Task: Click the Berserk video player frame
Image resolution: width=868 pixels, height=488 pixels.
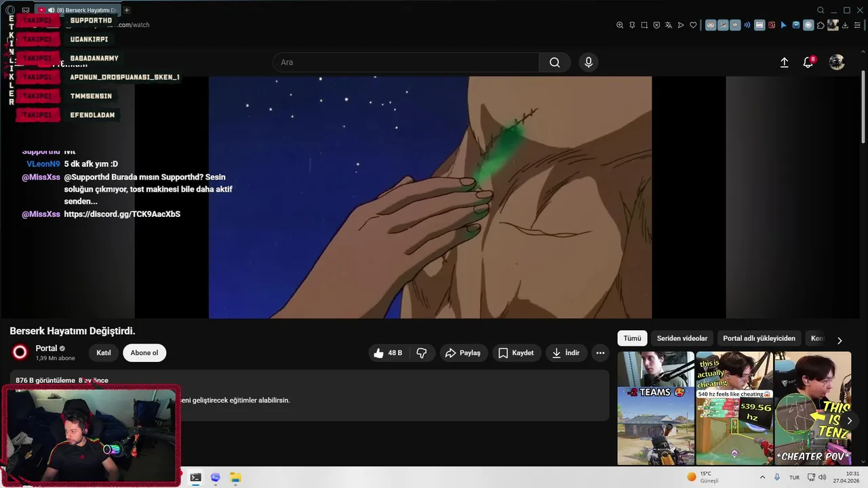Action: [430, 197]
